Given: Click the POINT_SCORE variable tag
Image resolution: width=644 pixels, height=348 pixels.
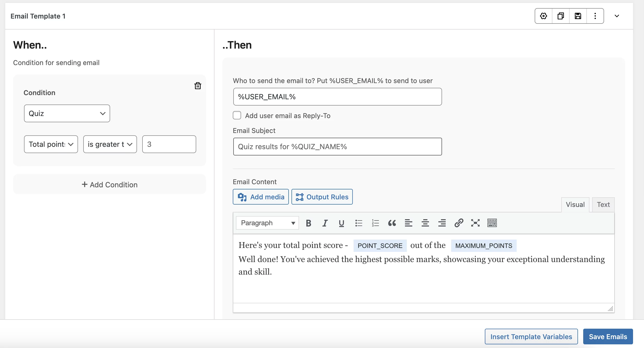Looking at the screenshot, I should 380,246.
